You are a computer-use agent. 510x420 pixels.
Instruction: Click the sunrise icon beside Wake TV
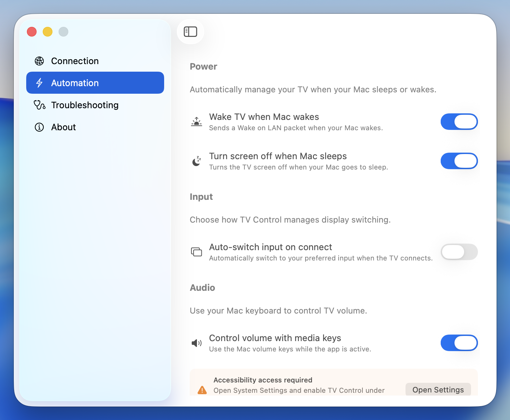tap(197, 122)
